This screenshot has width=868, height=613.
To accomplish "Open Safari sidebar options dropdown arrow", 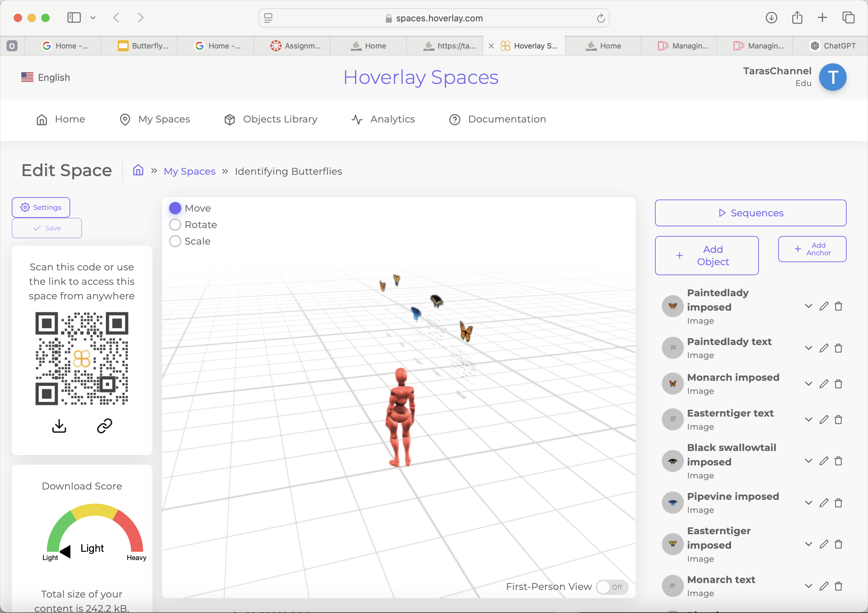I will pos(93,18).
